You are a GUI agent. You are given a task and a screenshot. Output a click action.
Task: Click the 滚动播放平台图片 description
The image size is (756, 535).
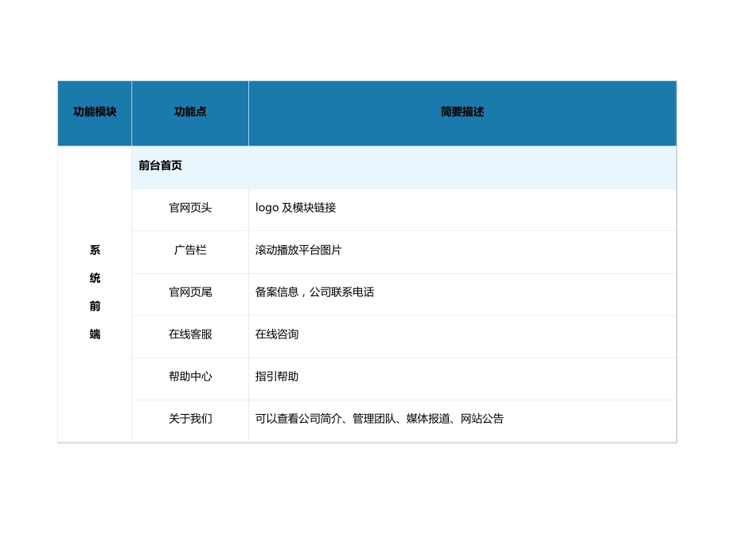tap(298, 250)
